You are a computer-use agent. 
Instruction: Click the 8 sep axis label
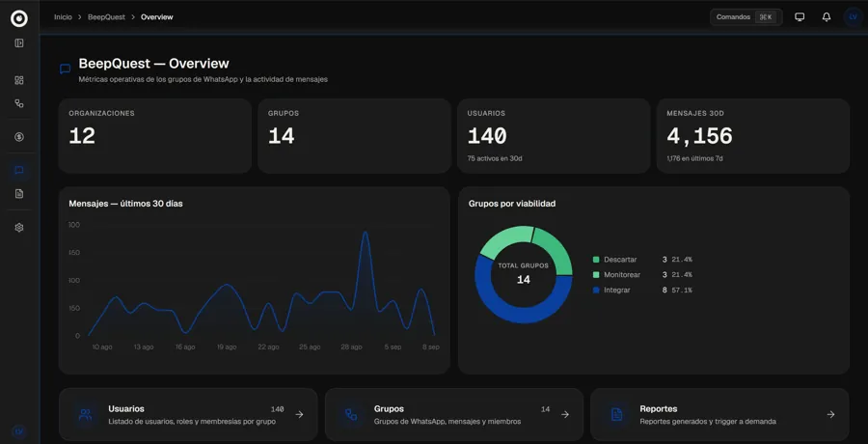431,347
